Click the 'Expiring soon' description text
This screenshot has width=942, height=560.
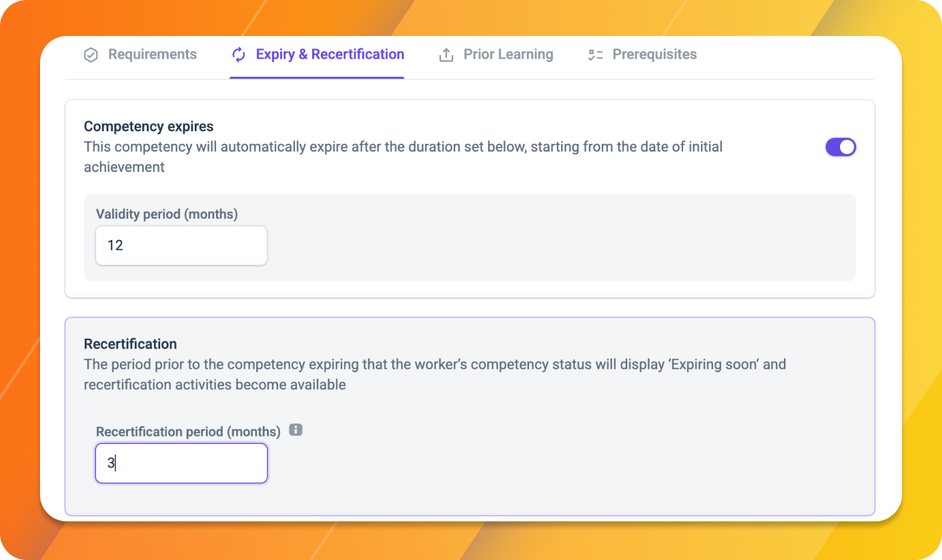435,375
